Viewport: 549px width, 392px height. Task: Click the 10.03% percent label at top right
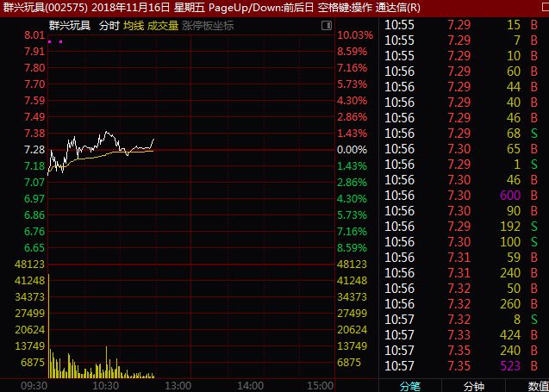(355, 35)
